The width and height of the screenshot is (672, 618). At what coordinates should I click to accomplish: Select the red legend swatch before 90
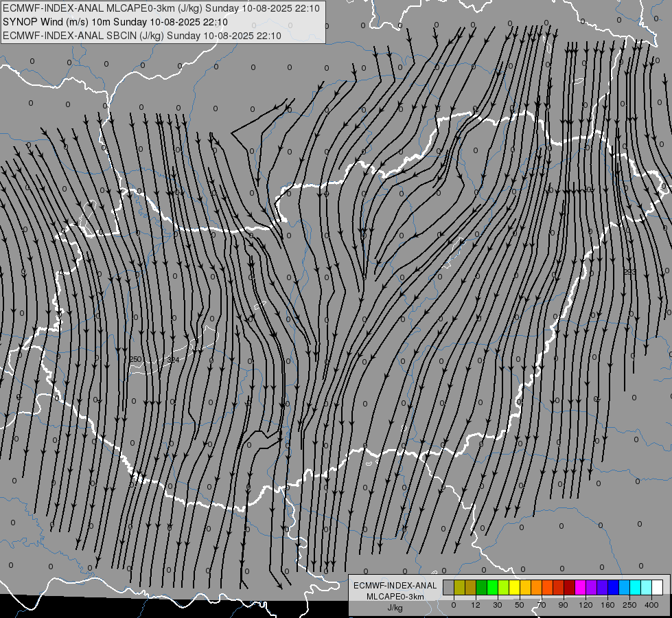(x=559, y=587)
